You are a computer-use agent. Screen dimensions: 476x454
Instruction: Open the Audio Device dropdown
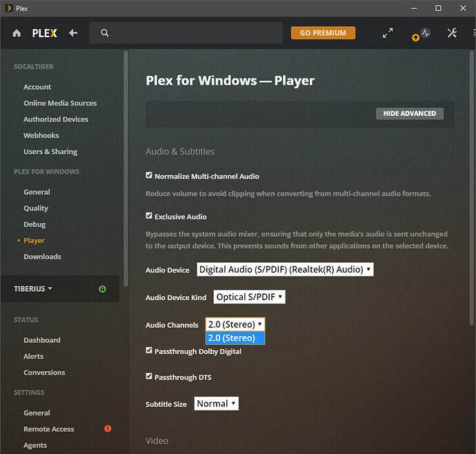[x=285, y=270]
